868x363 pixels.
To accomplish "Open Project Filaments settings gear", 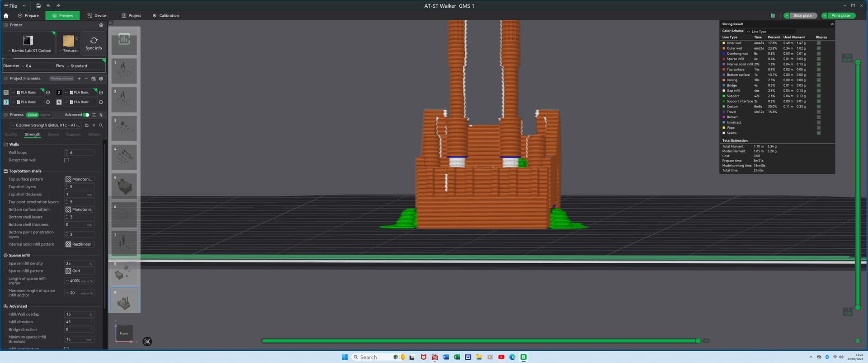I will coord(101,79).
